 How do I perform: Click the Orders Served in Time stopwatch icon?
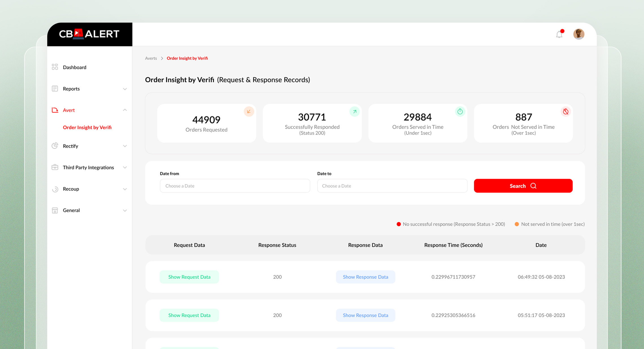coord(460,111)
